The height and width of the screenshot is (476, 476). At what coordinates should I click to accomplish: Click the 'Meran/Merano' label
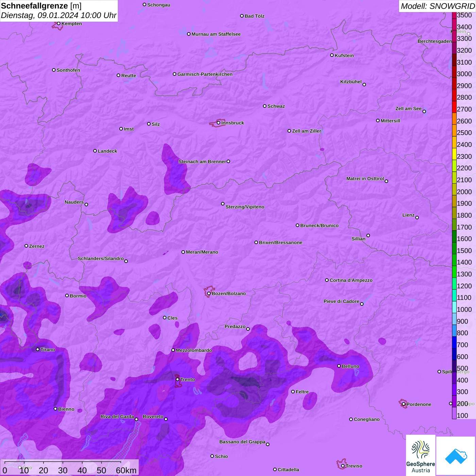click(x=202, y=252)
